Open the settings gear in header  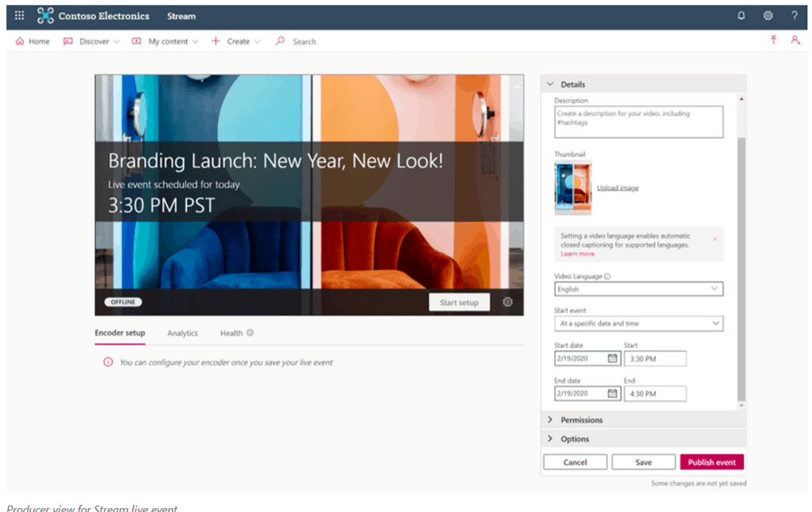click(x=768, y=16)
